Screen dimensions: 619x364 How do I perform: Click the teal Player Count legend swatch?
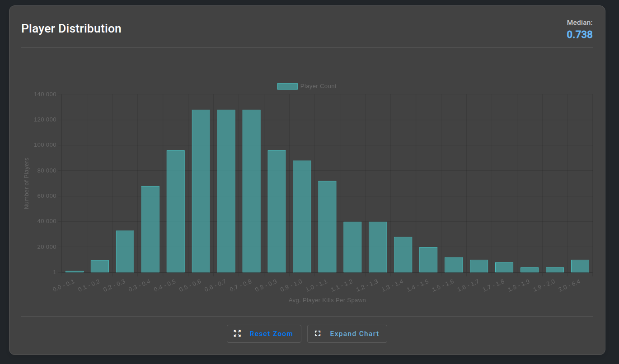[287, 86]
